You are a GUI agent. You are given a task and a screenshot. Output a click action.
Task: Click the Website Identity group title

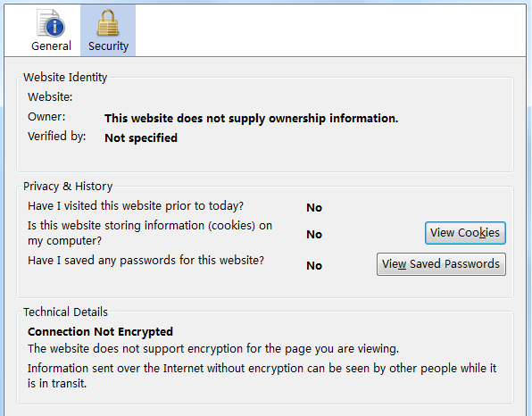coord(65,78)
